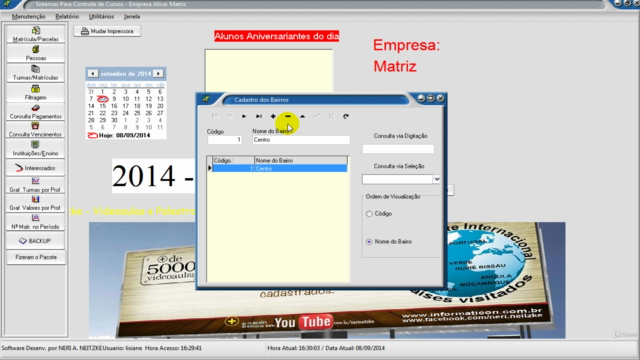Open Matrícula/Parcelas from sidebar
Image resolution: width=640 pixels, height=360 pixels.
point(36,34)
